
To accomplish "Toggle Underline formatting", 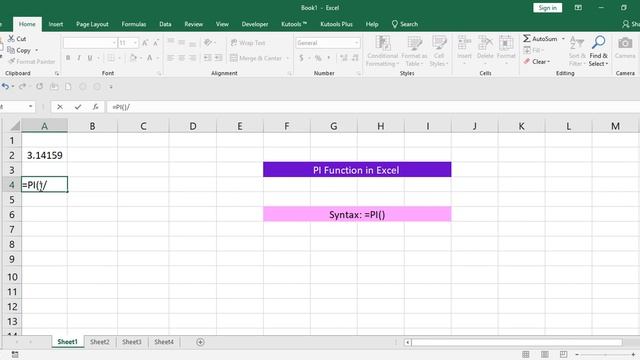I will (90, 58).
